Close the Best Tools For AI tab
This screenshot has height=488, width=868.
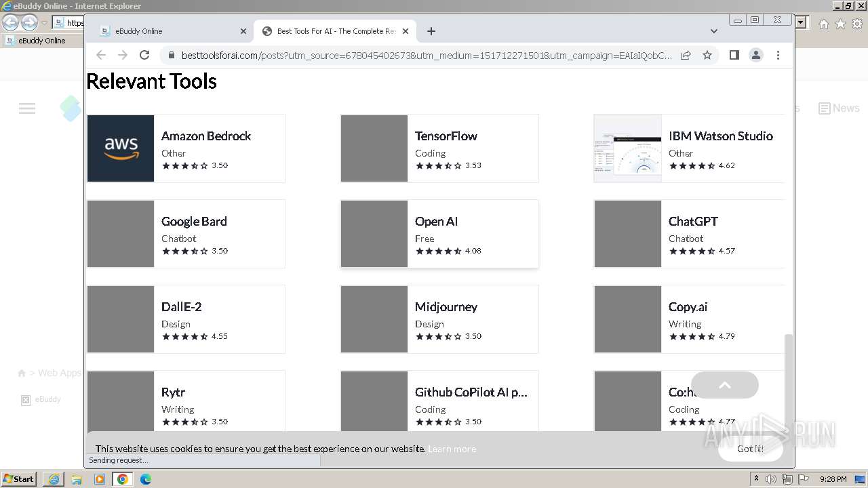pyautogui.click(x=406, y=31)
